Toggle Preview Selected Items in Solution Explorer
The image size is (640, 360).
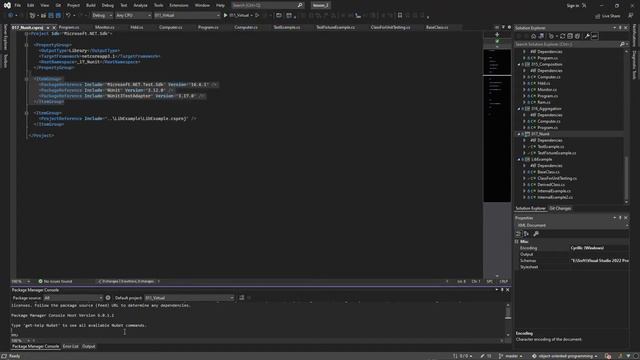(595, 36)
